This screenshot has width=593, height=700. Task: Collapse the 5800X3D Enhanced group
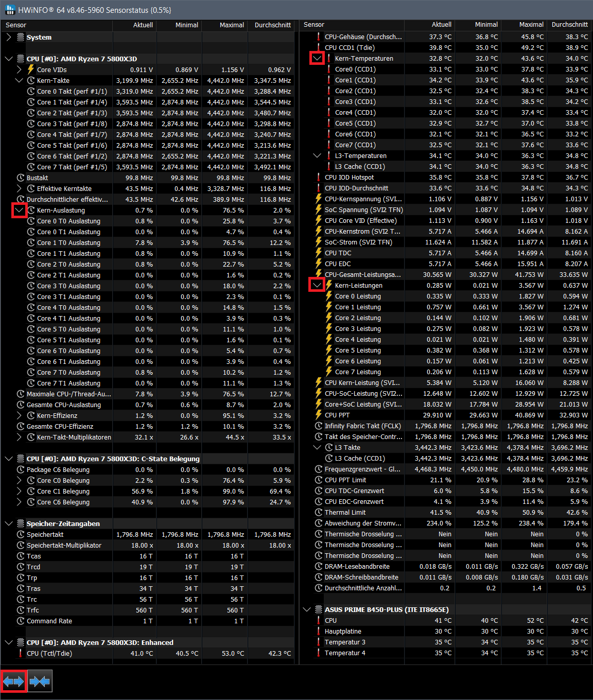pos(9,642)
